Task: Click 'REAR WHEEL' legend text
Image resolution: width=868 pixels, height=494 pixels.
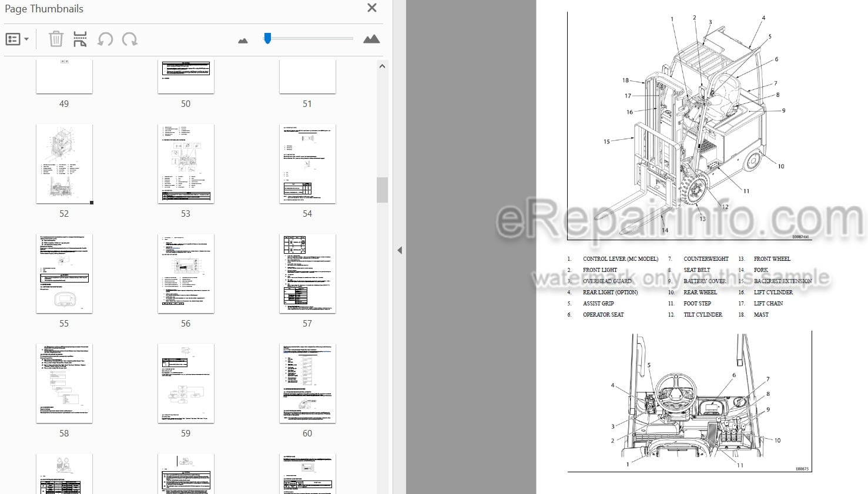Action: click(x=700, y=293)
